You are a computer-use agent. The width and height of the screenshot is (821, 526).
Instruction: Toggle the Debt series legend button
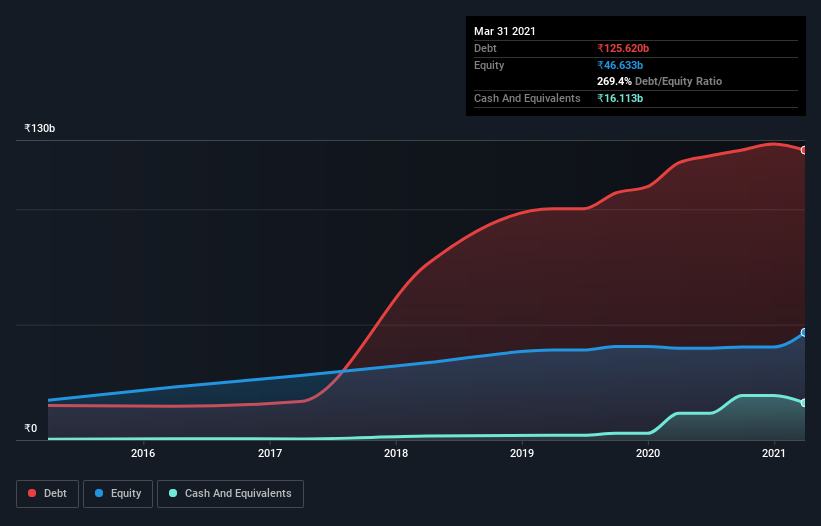pyautogui.click(x=47, y=494)
